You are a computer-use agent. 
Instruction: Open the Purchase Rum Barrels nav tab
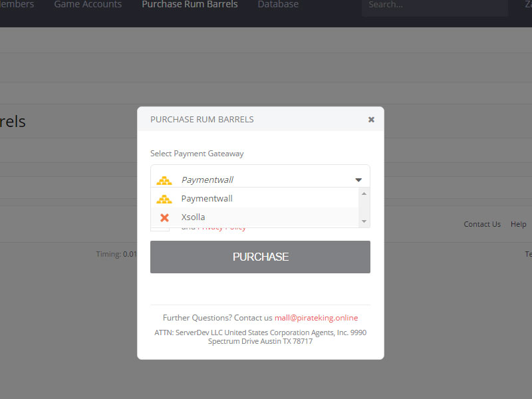pos(190,5)
